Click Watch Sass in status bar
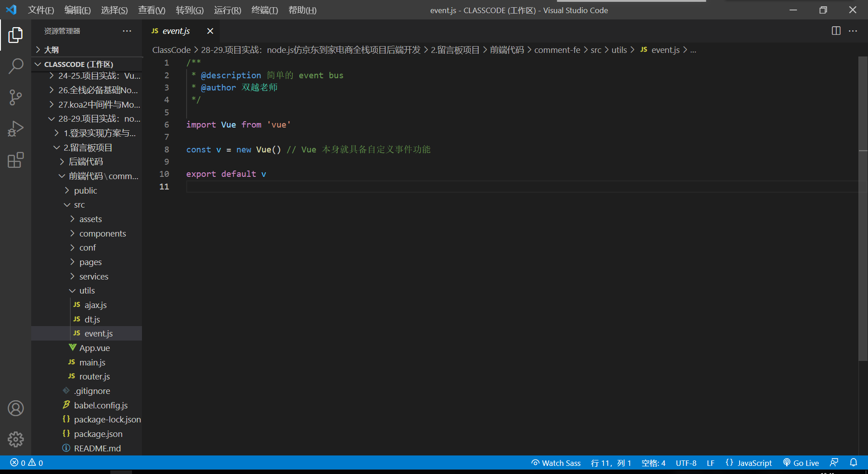 pos(556,463)
